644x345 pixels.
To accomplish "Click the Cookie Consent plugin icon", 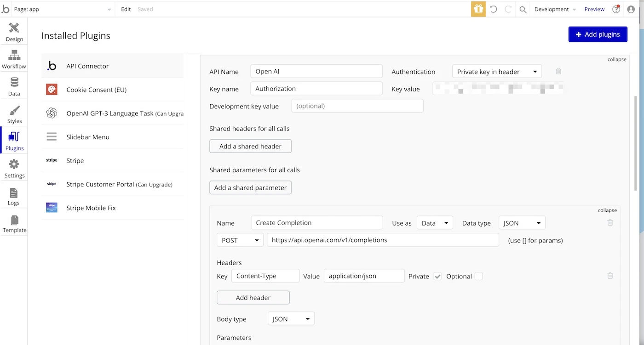I will (x=52, y=90).
